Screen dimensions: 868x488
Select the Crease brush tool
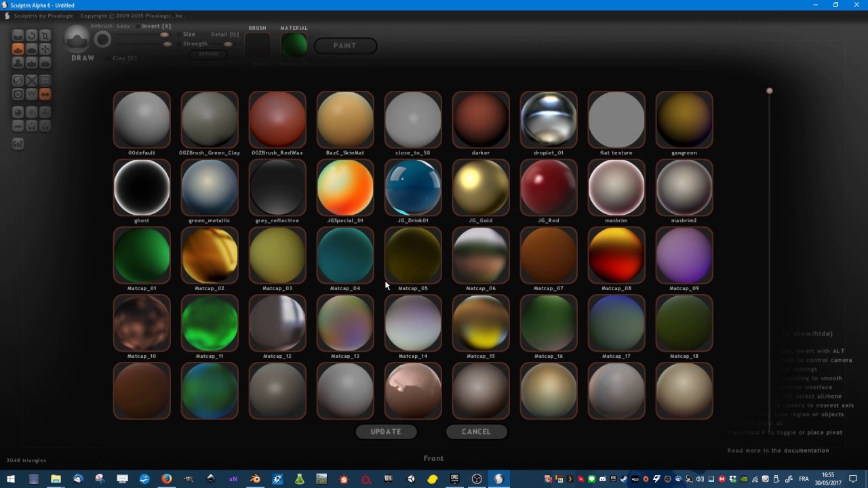[18, 35]
